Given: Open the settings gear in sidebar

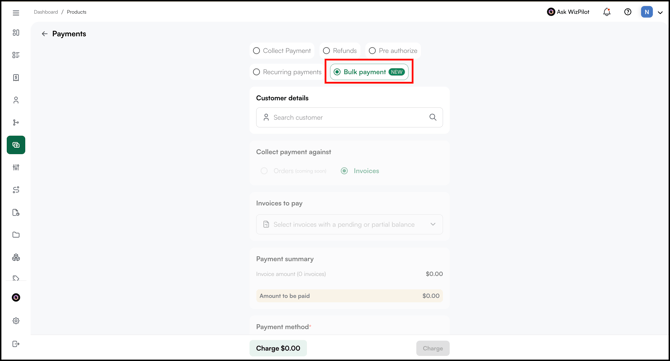Looking at the screenshot, I should tap(16, 321).
